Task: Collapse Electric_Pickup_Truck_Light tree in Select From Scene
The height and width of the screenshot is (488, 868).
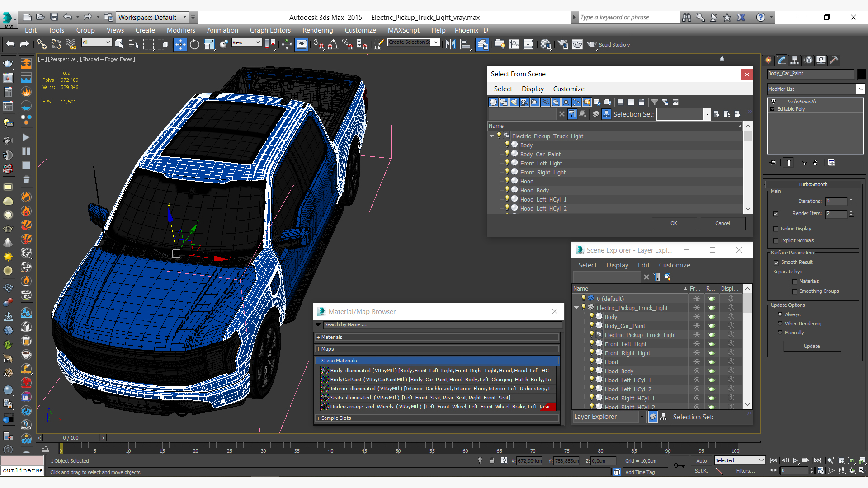Action: click(x=492, y=136)
